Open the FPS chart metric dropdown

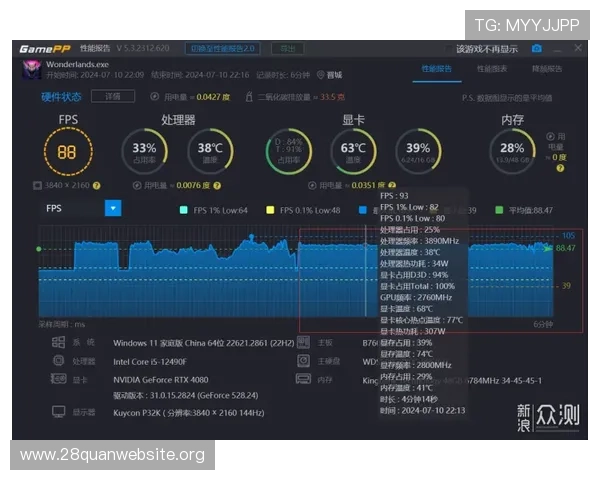pos(113,208)
